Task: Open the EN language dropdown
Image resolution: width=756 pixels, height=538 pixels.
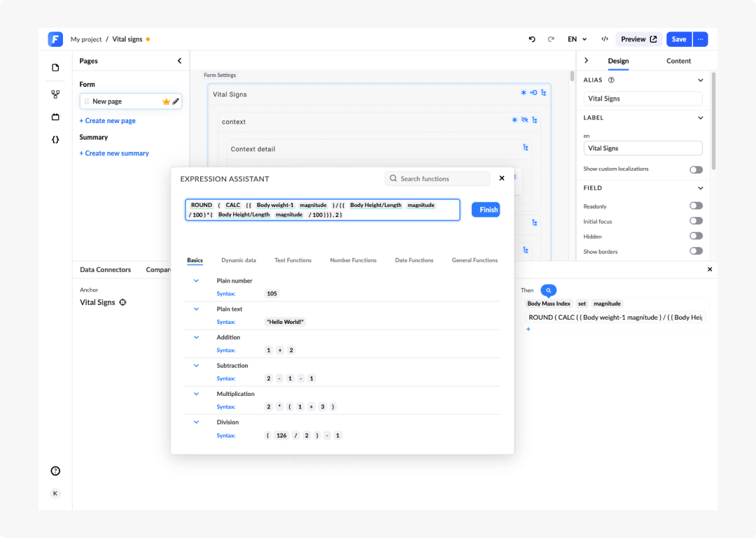Action: (577, 39)
